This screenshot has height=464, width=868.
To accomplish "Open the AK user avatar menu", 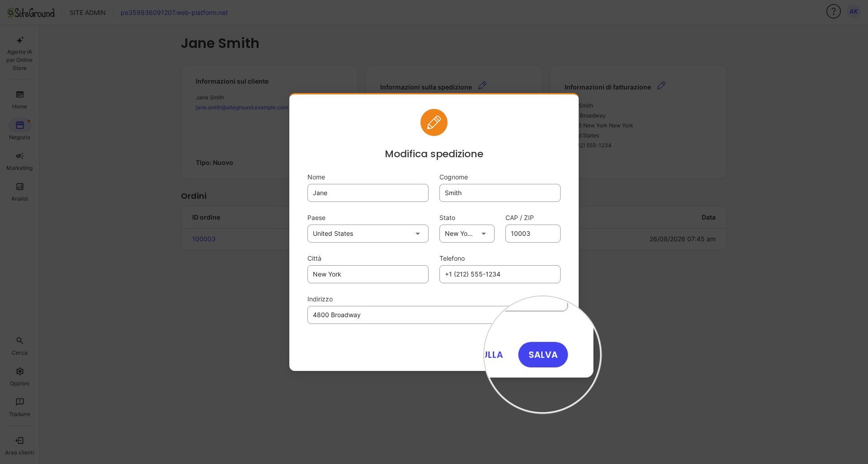I will (x=854, y=11).
